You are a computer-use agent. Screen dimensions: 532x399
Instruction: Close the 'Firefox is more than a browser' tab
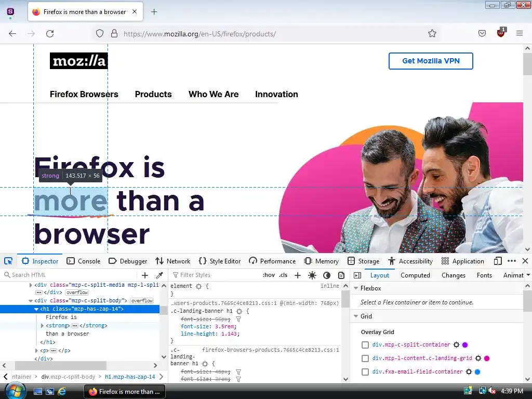(135, 11)
